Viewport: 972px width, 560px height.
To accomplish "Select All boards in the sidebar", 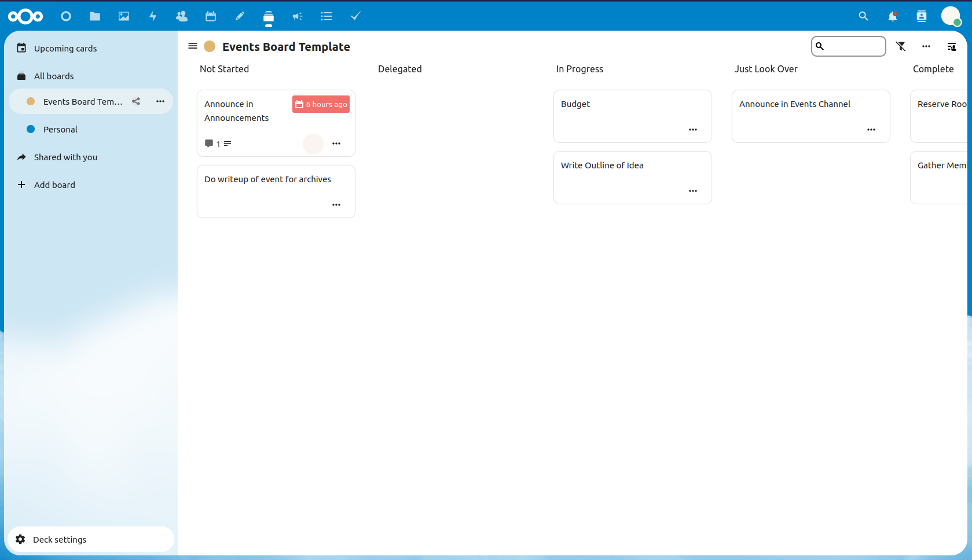I will (x=54, y=76).
